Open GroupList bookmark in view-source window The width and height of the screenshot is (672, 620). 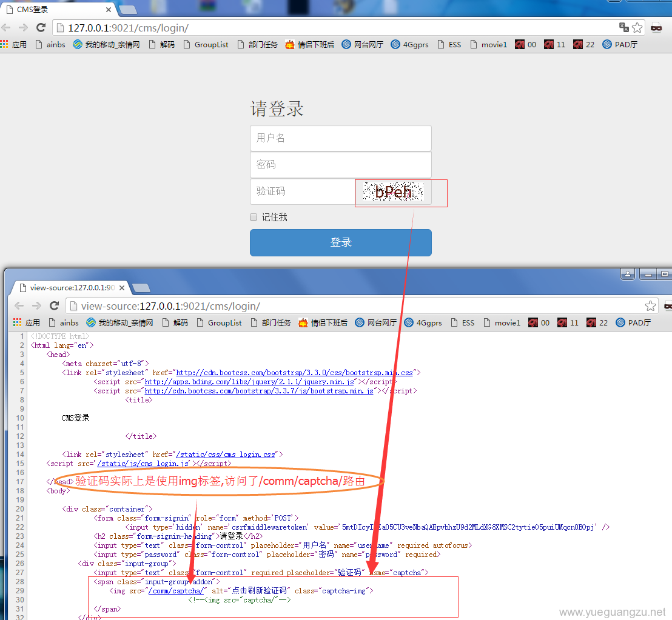click(219, 322)
